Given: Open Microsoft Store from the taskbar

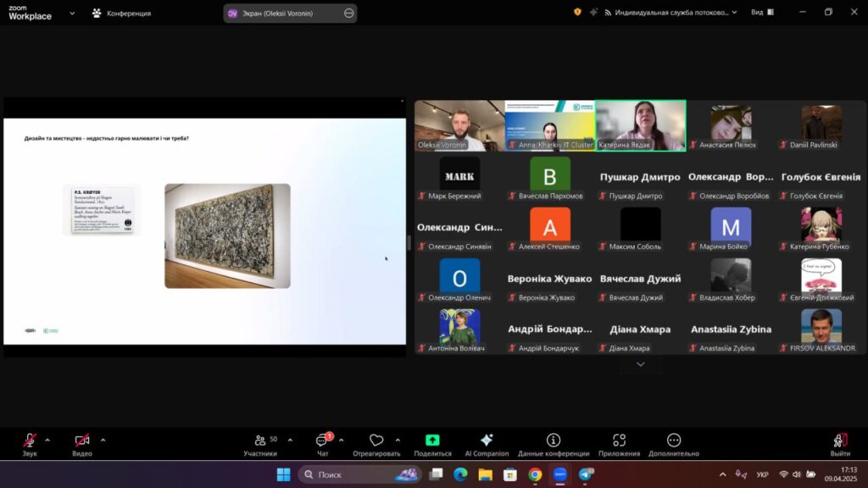Looking at the screenshot, I should click(510, 474).
